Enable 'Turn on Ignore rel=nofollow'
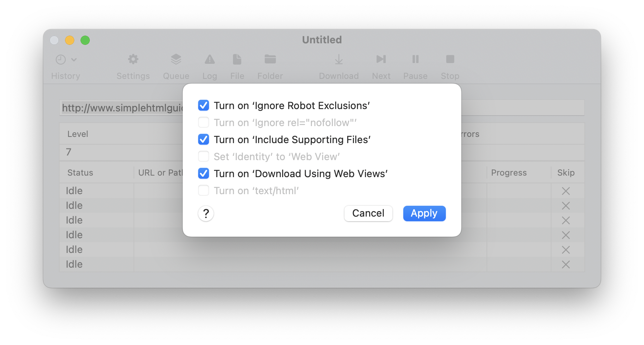This screenshot has width=644, height=345. click(203, 122)
